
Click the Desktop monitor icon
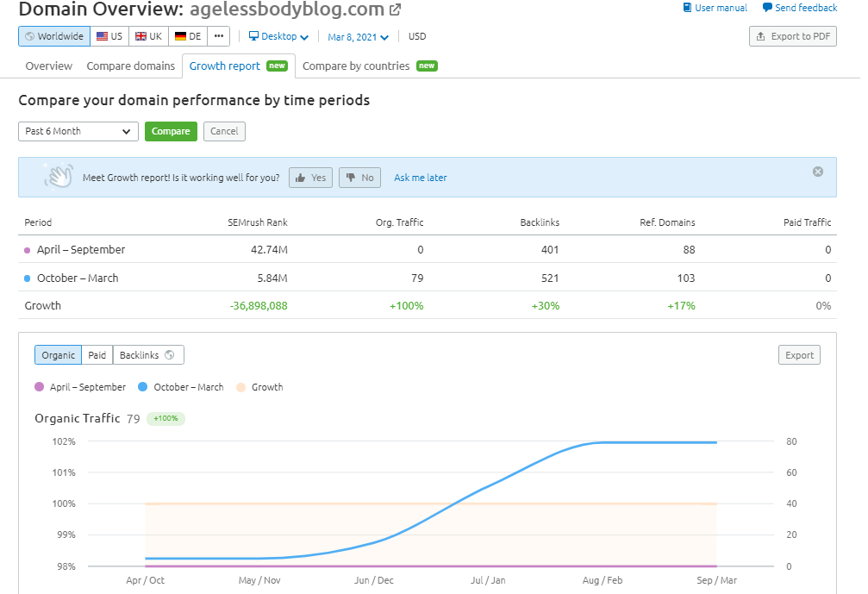click(x=253, y=36)
